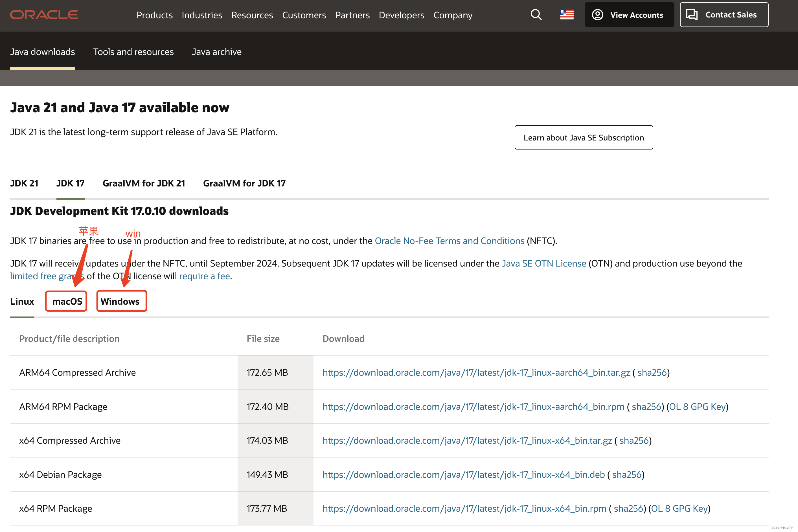Image resolution: width=798 pixels, height=532 pixels.
Task: Open Oracle No-Fee Terms and Conditions link
Action: [450, 241]
